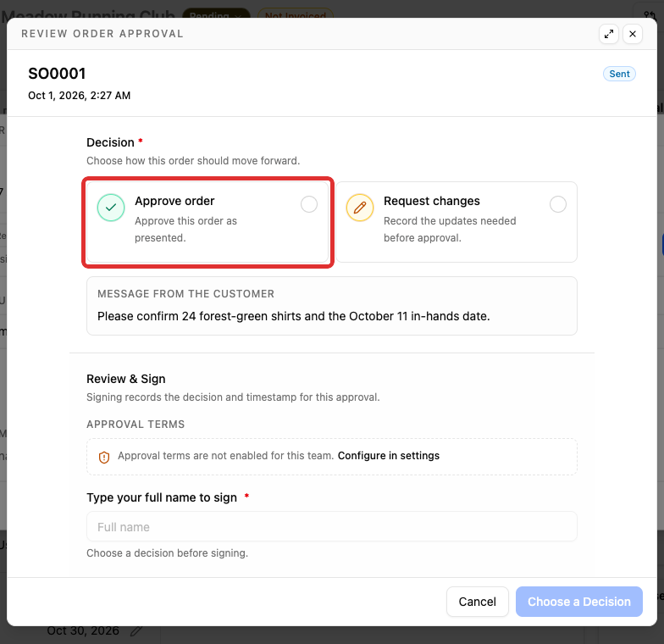Select the Request changes radio button
664x644 pixels.
tap(558, 204)
